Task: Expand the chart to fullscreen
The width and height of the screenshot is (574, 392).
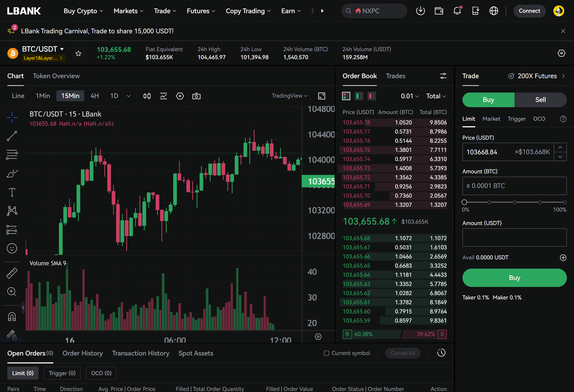Action: coord(322,96)
